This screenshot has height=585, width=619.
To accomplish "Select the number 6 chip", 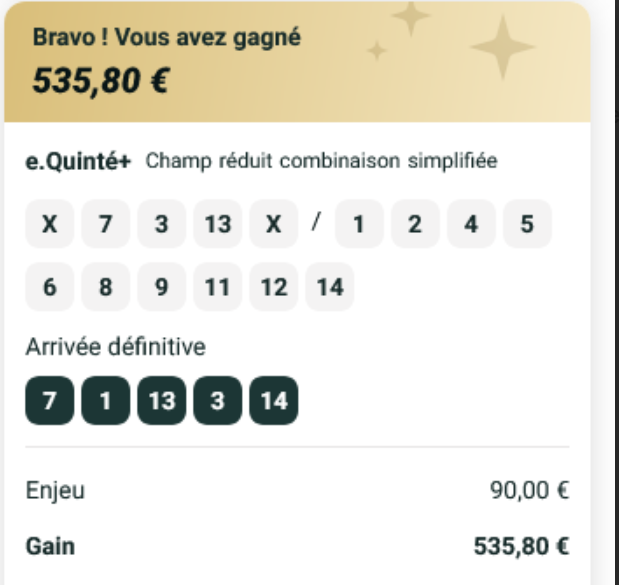I will pyautogui.click(x=49, y=288).
